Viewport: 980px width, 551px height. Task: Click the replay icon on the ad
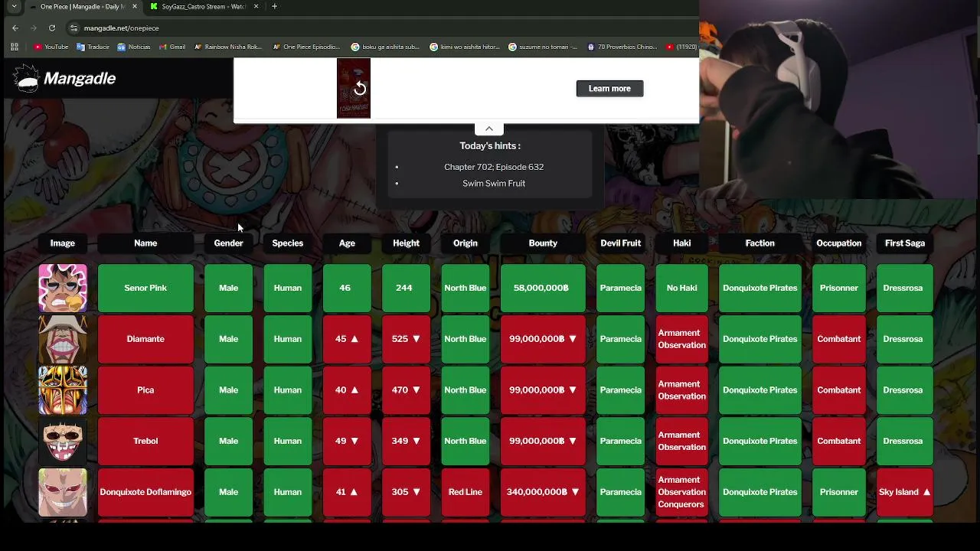coord(360,89)
